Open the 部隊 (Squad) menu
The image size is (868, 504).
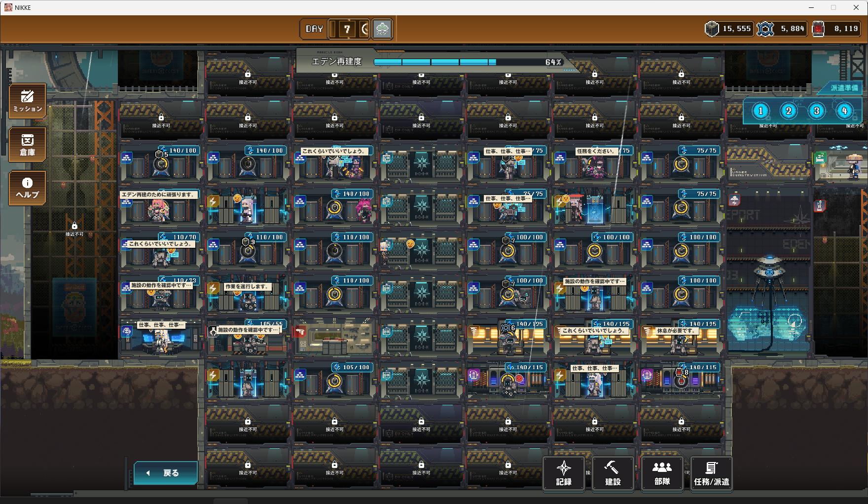[662, 474]
